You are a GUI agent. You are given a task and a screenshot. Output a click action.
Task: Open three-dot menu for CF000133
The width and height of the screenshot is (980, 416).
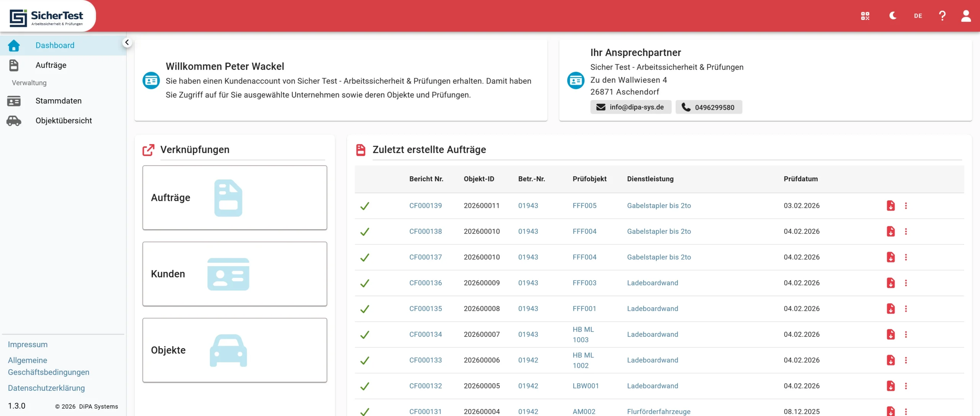coord(906,360)
